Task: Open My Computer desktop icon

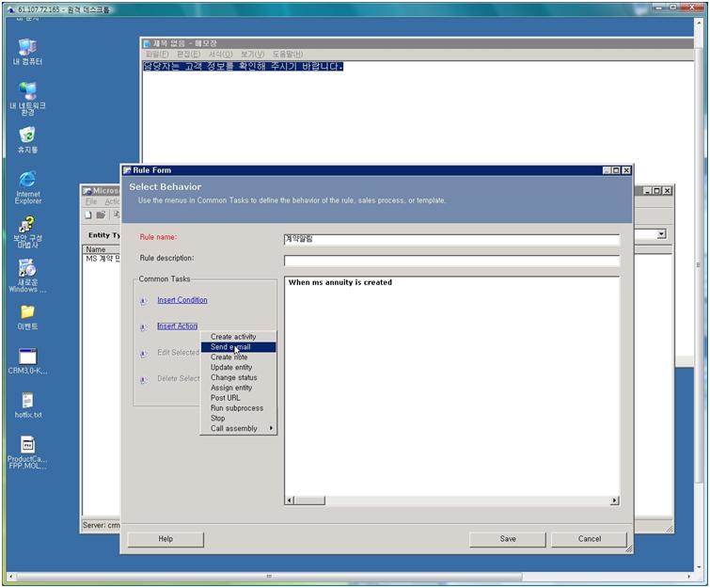Action: 27,52
